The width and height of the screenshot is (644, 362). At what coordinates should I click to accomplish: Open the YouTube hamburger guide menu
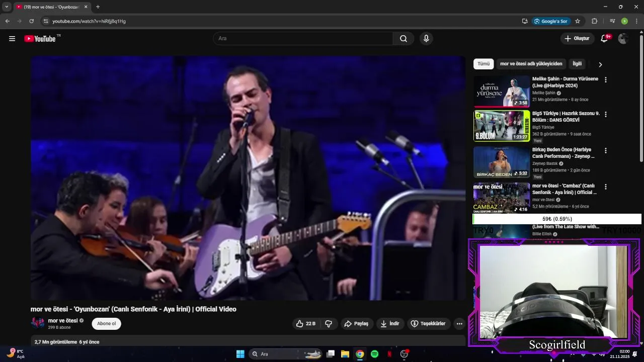point(12,39)
